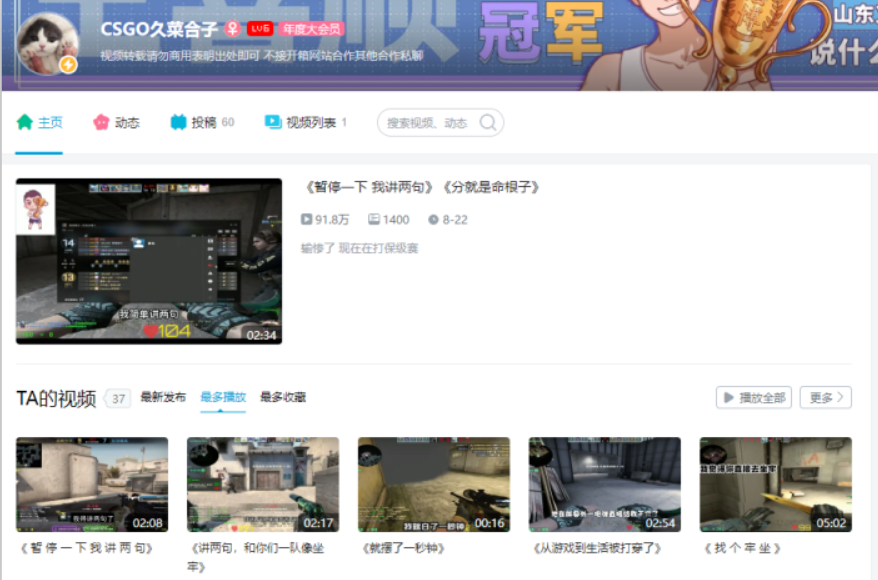Open the cat profile avatar

point(47,44)
